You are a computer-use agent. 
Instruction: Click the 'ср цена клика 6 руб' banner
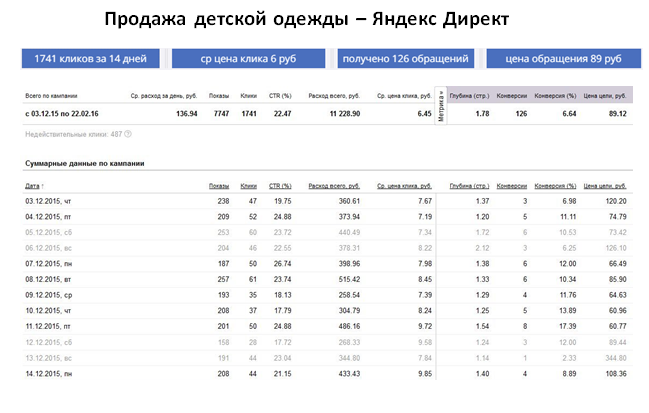248,59
